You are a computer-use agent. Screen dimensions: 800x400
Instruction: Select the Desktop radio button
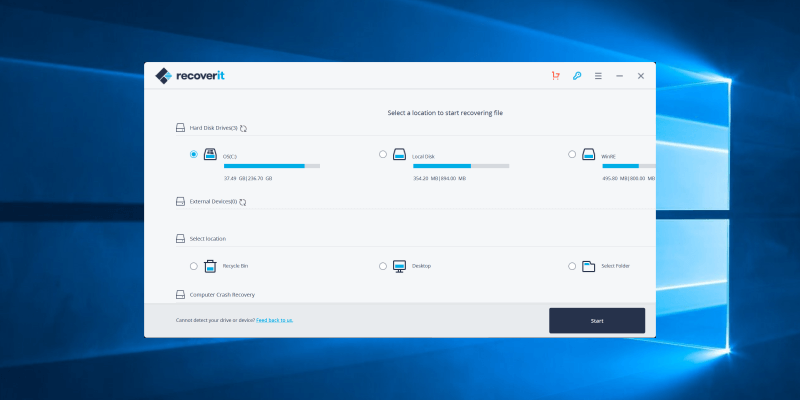383,266
